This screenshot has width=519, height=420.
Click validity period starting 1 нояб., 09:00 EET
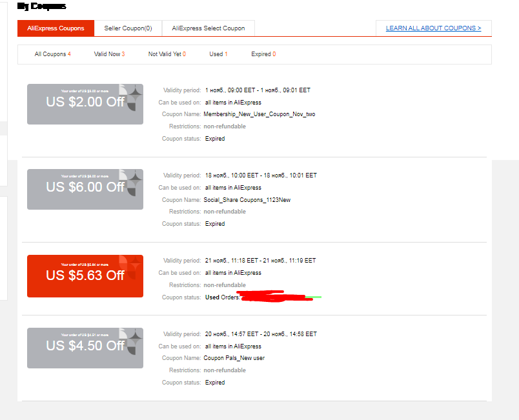tap(258, 90)
